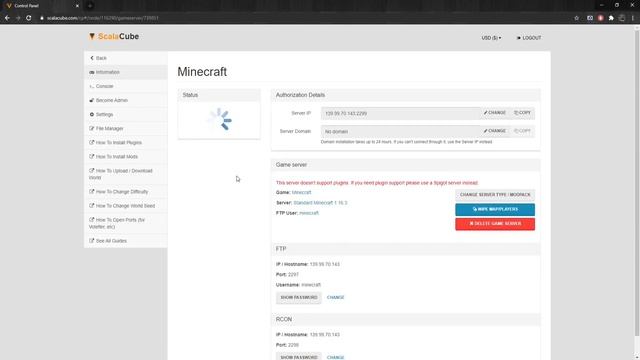
Task: Click CHANGE next to Server Domain
Action: pos(495,131)
